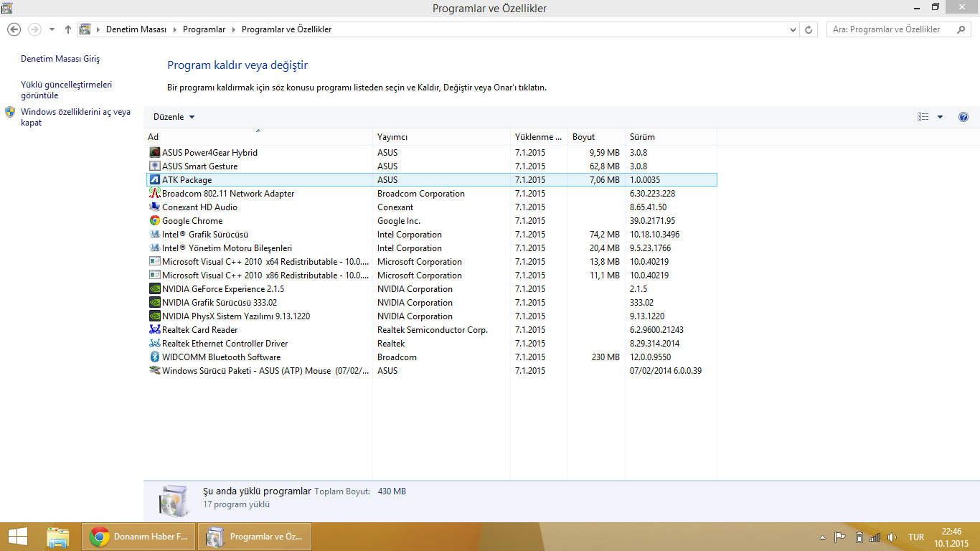Open Yüklü güncelleştirmeleri görüntüle link
Viewport: 980px width, 551px height.
tap(66, 90)
